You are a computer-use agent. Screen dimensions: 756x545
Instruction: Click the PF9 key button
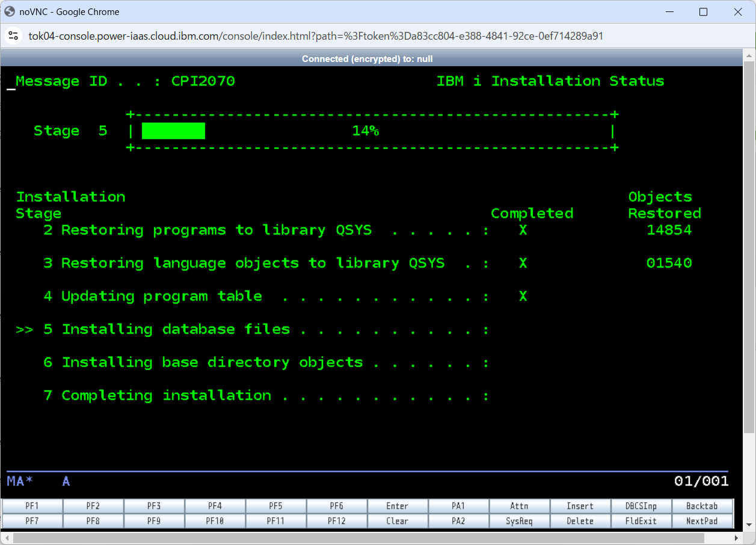click(x=154, y=521)
